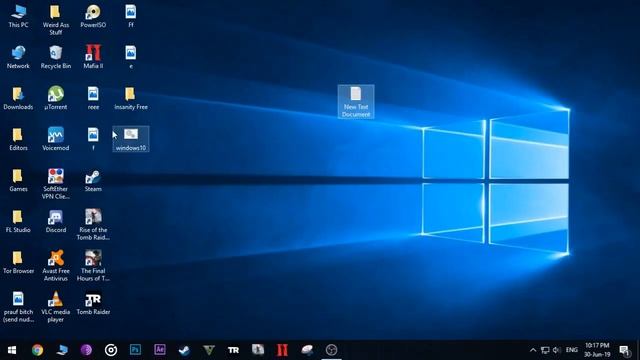Screen dimensions: 640x360
Task: Open Steam from the taskbar
Action: pos(184,350)
